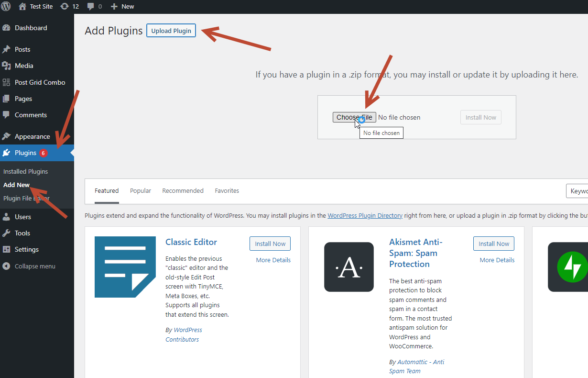Click the Comments label in the sidebar

pos(31,115)
